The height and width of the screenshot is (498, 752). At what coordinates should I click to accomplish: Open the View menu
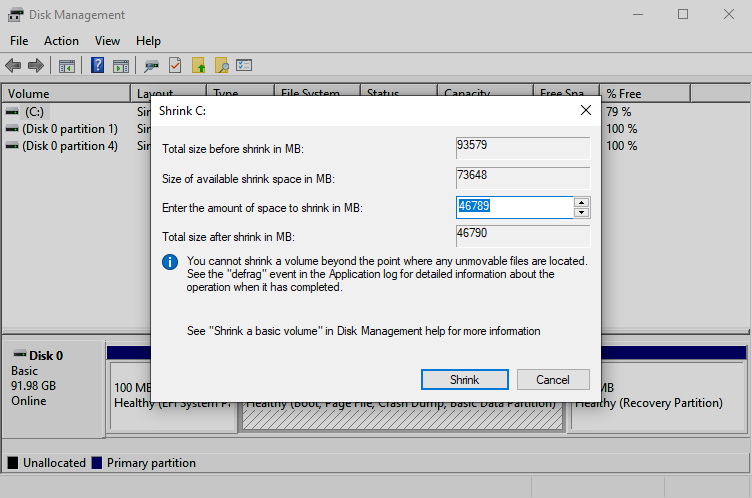click(x=107, y=41)
